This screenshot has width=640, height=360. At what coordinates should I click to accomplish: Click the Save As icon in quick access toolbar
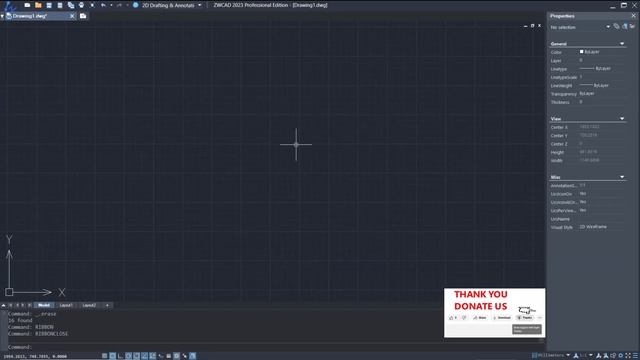pos(60,5)
